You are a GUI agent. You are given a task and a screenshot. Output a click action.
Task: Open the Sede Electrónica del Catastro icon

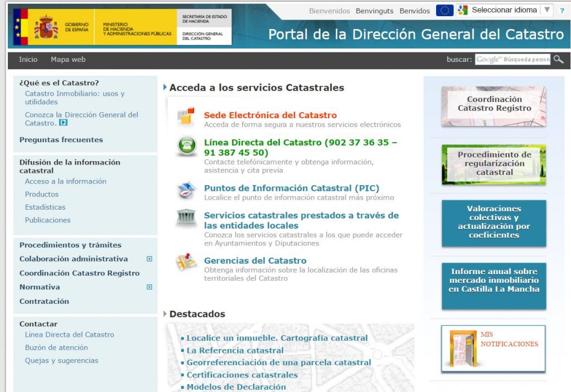point(185,115)
